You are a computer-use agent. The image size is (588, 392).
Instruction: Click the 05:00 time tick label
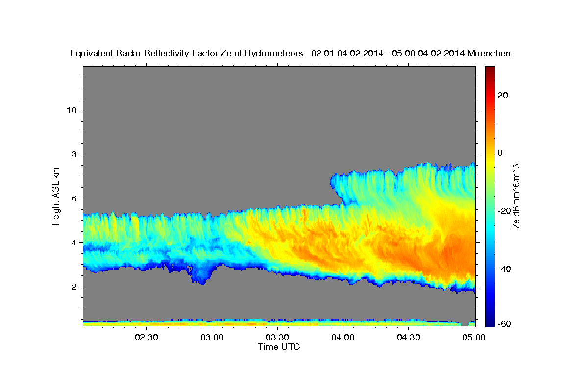point(474,337)
